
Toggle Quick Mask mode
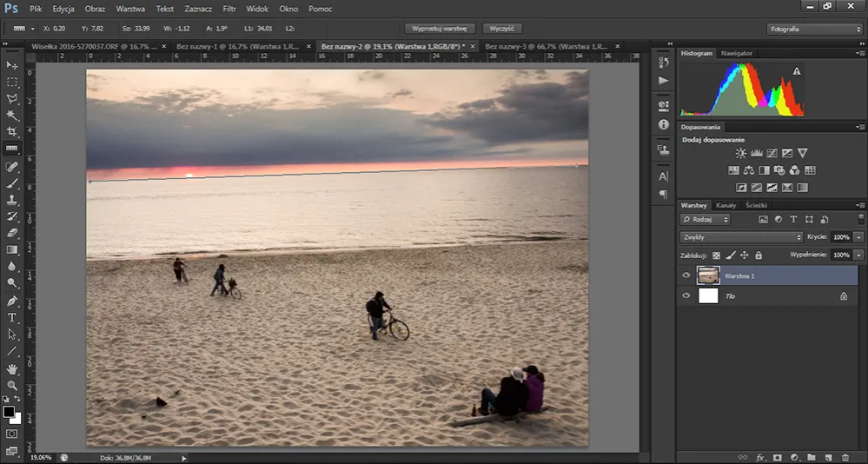click(x=11, y=434)
